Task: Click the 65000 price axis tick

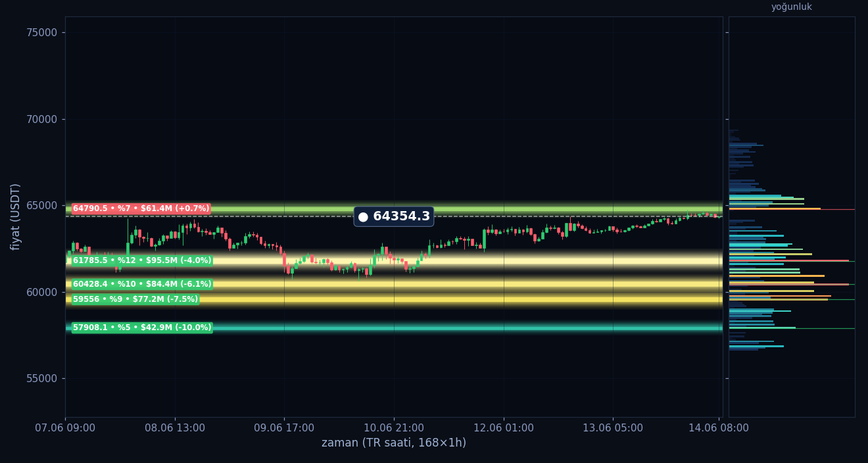Action: pyautogui.click(x=43, y=206)
